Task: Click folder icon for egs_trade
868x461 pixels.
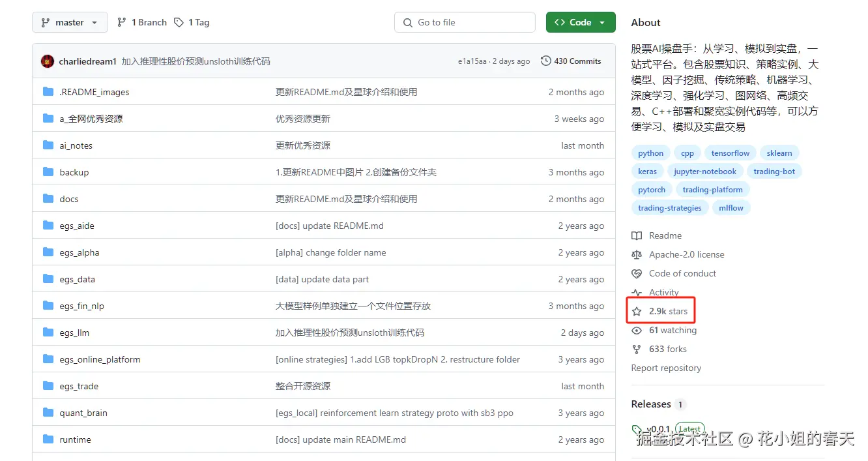Action: pyautogui.click(x=48, y=386)
